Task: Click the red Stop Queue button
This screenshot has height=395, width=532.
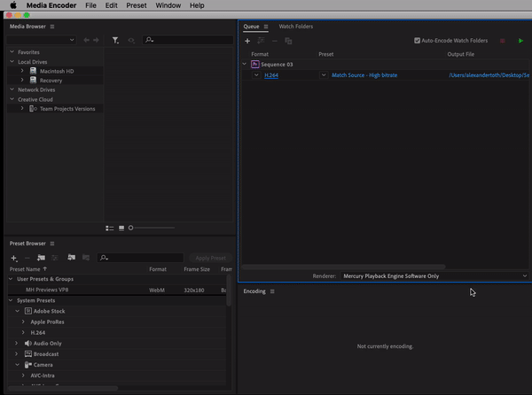Action: (x=503, y=41)
